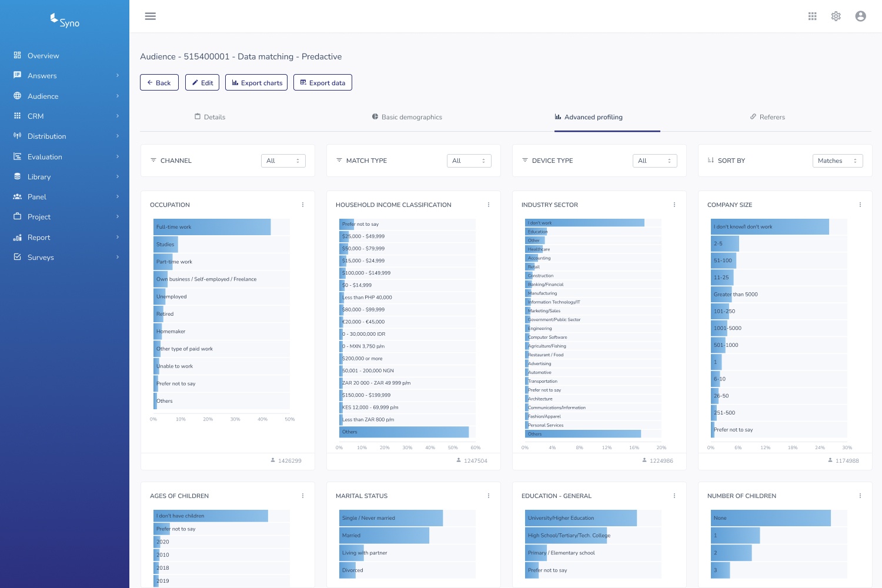Open Marital Status chart options menu
The height and width of the screenshot is (588, 882).
[x=489, y=496]
